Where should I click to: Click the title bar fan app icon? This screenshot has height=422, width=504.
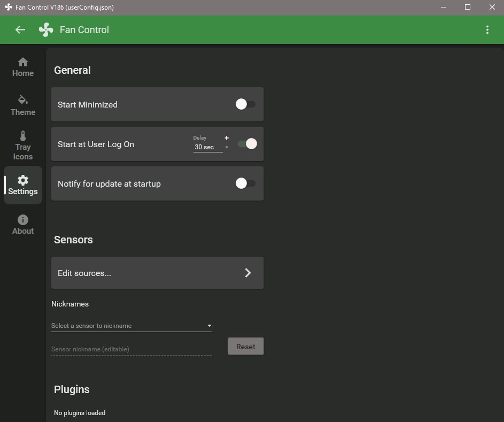coord(8,7)
